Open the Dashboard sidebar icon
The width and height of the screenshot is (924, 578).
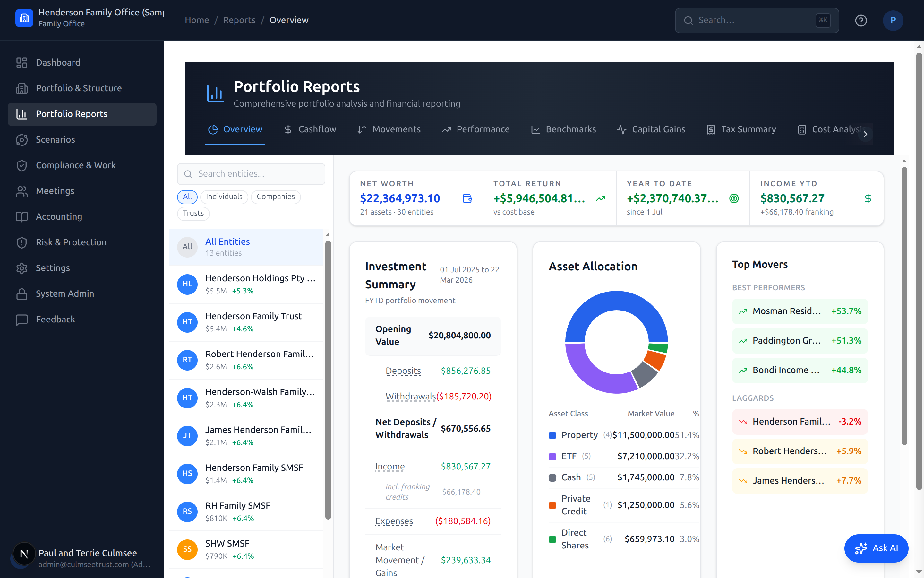22,63
